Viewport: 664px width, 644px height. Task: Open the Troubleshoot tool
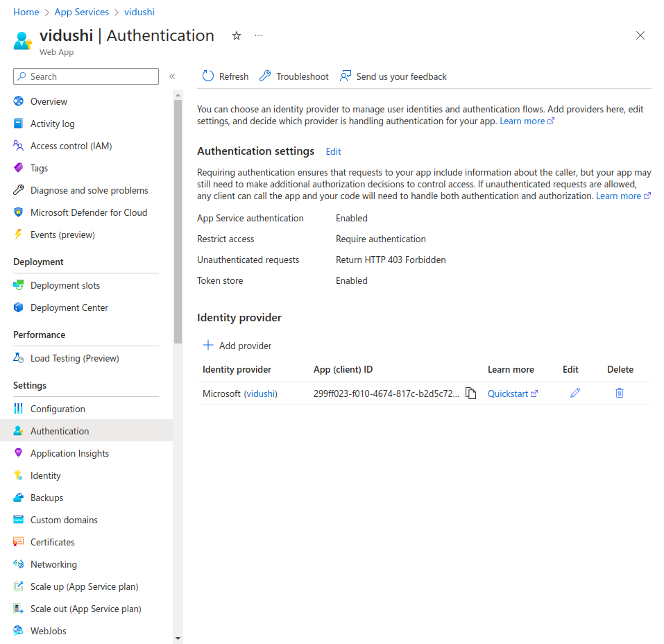click(294, 76)
